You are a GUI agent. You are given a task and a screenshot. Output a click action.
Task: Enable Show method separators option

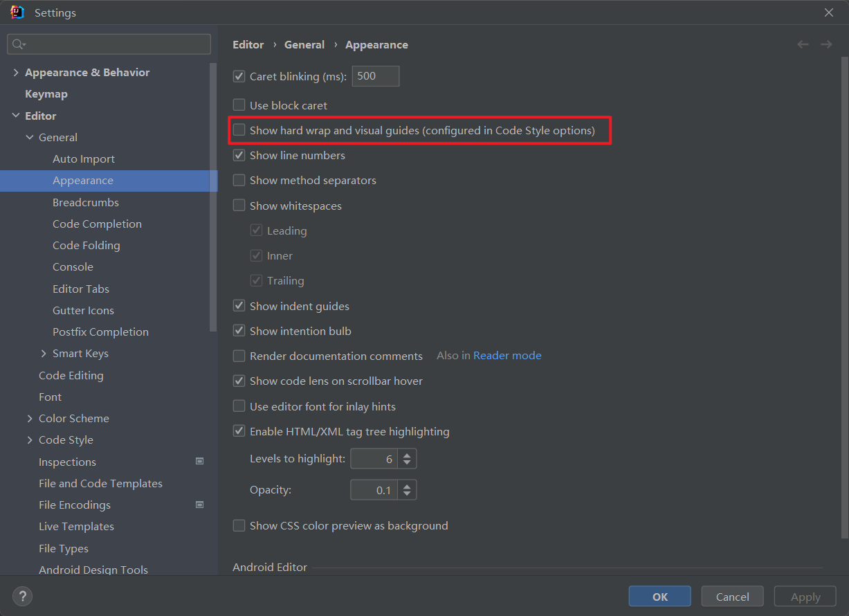pyautogui.click(x=239, y=180)
